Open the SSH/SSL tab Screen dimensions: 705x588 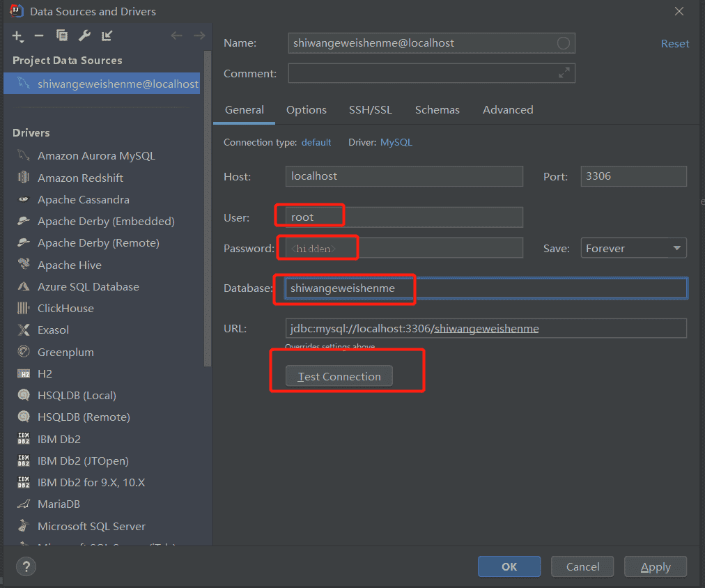pyautogui.click(x=371, y=109)
